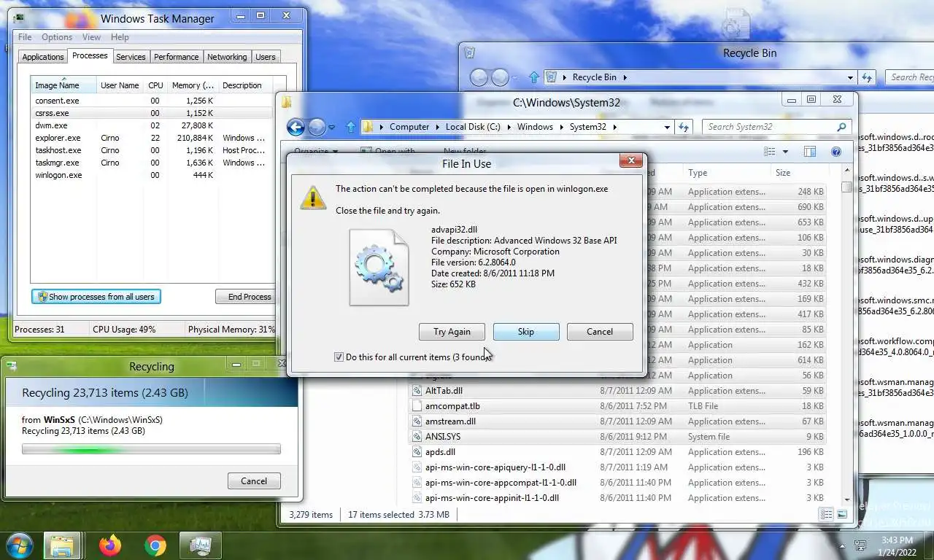Click the change view icon in System32 toolbar
This screenshot has width=934, height=560.
[769, 152]
